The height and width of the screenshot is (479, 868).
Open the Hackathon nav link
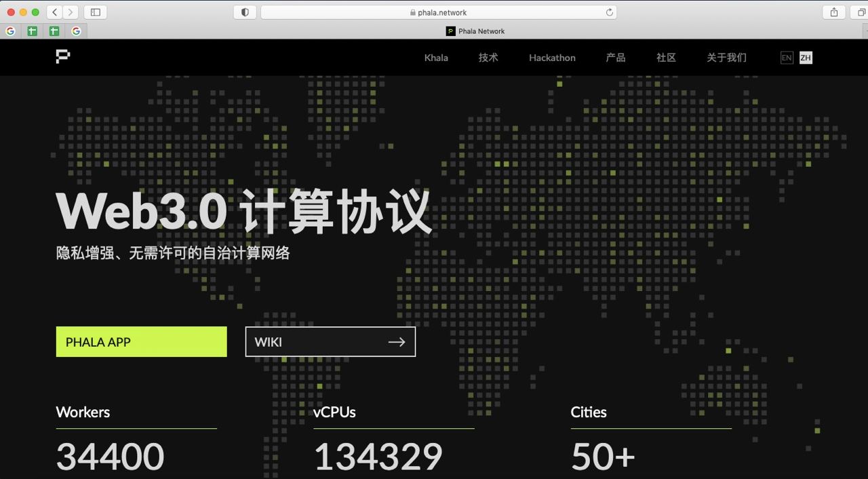[x=552, y=58]
